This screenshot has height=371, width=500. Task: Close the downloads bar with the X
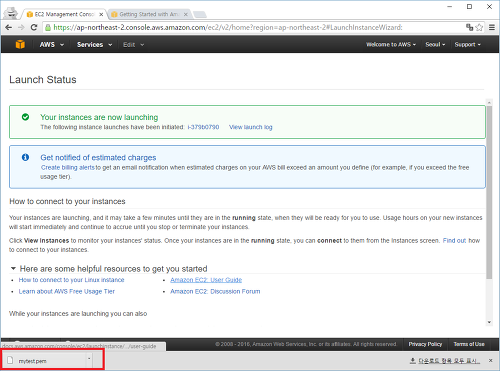(491, 360)
